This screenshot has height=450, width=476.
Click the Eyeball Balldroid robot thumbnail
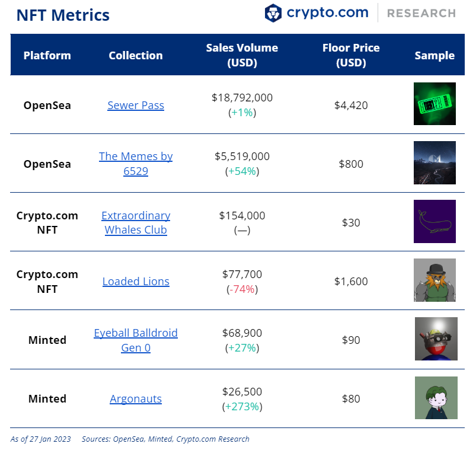[436, 339]
